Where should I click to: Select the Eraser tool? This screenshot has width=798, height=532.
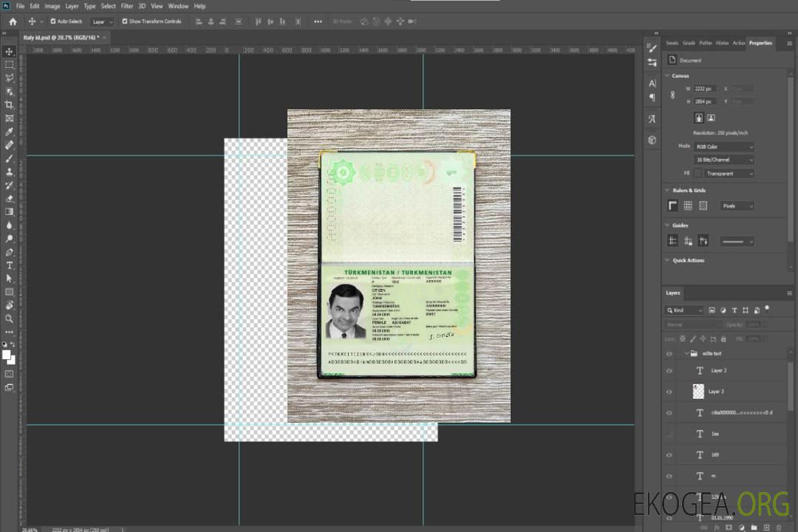click(9, 199)
